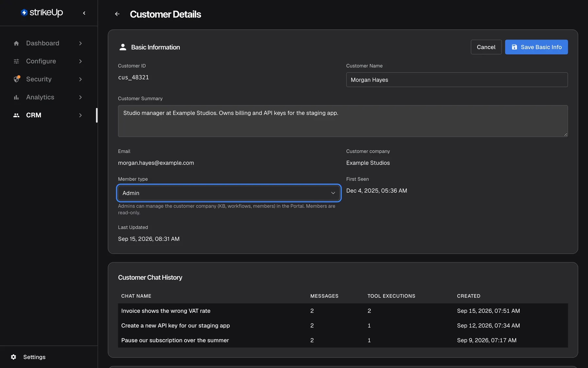Click the strikeUp logo

click(41, 12)
